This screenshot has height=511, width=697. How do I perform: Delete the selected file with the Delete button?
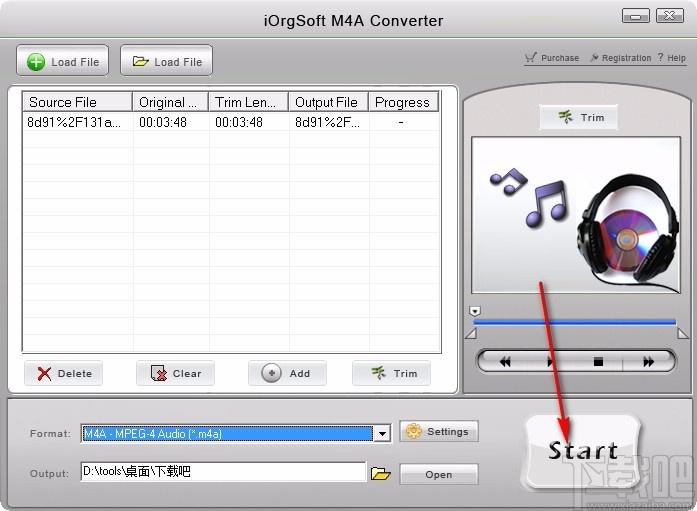[x=64, y=373]
